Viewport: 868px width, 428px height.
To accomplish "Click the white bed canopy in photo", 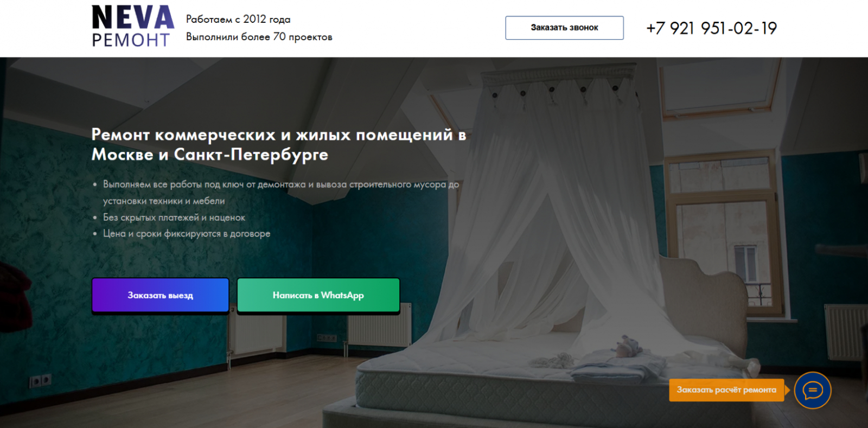I will [x=559, y=206].
